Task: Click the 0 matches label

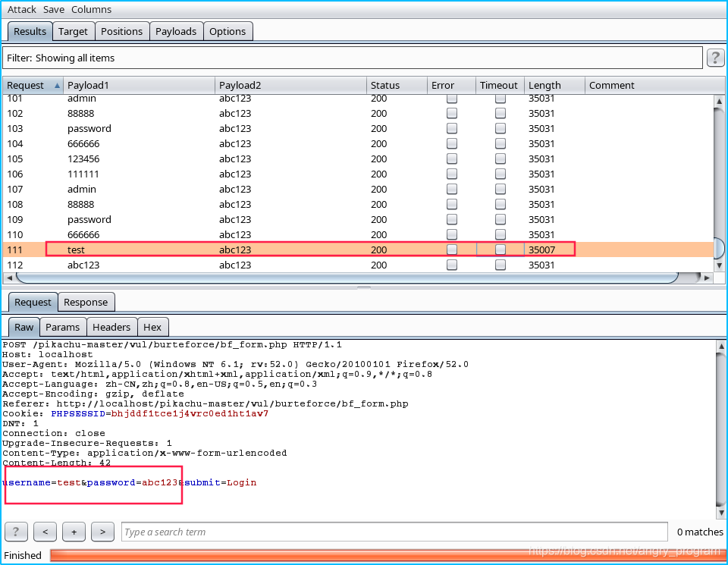Action: [x=700, y=532]
